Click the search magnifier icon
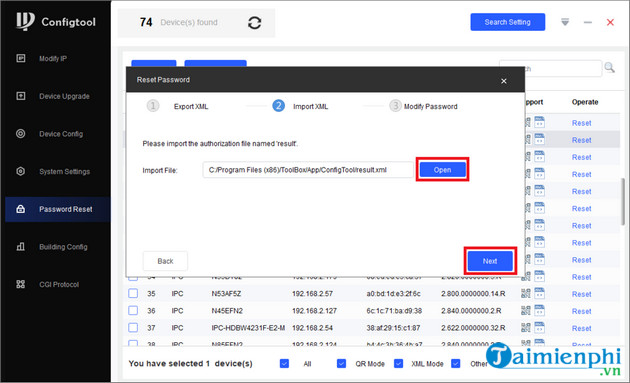The width and height of the screenshot is (630, 383). click(x=610, y=68)
